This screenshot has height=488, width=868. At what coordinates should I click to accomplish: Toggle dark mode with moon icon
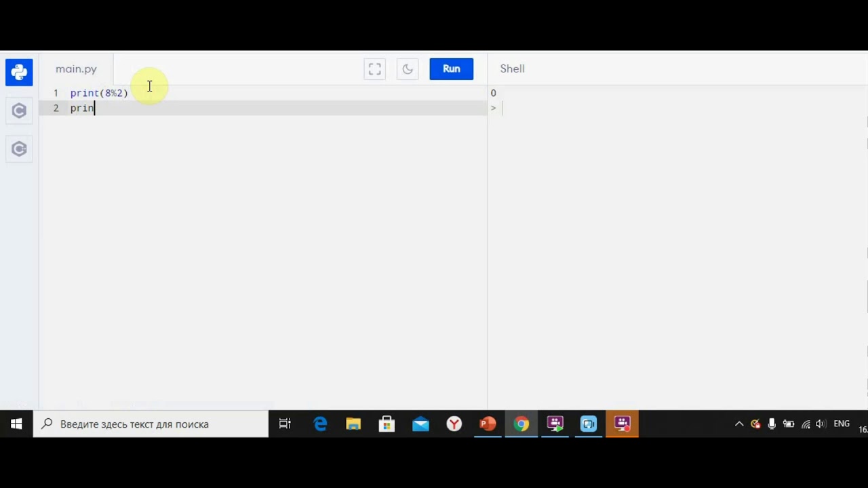(408, 69)
